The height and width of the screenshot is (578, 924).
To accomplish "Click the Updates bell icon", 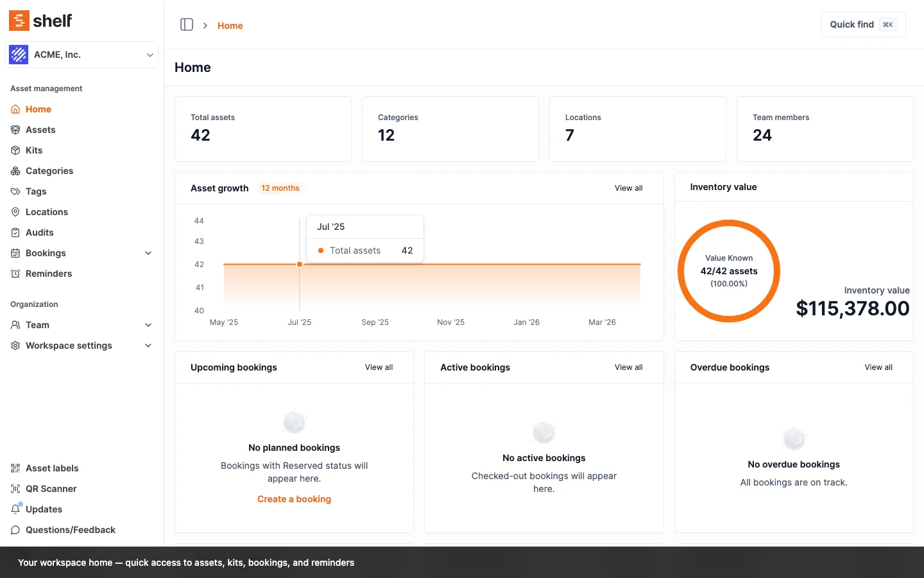I will coord(15,509).
